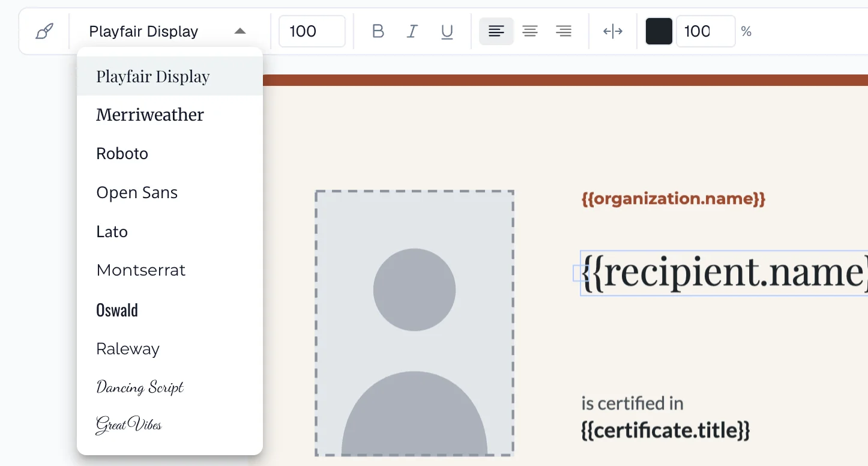The width and height of the screenshot is (868, 466).
Task: Select the Dancing Script font
Action: click(x=170, y=387)
